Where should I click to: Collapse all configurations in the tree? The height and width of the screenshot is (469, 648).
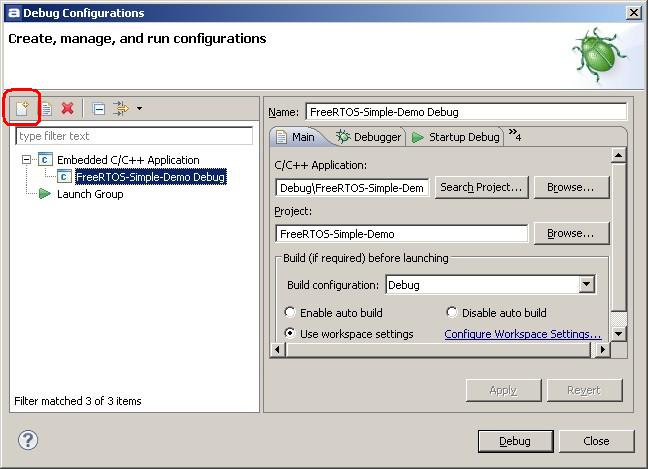click(x=99, y=109)
